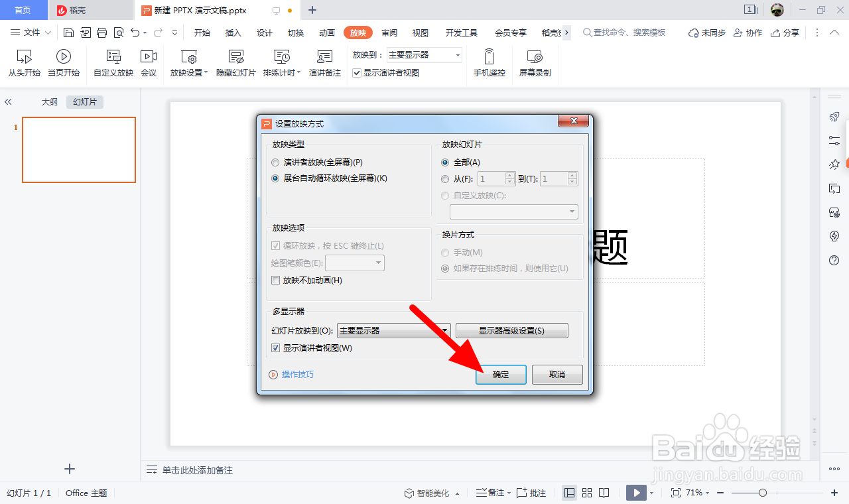849x504 pixels.
Task: Enable the 放映不加动画 checkbox
Action: click(x=275, y=280)
